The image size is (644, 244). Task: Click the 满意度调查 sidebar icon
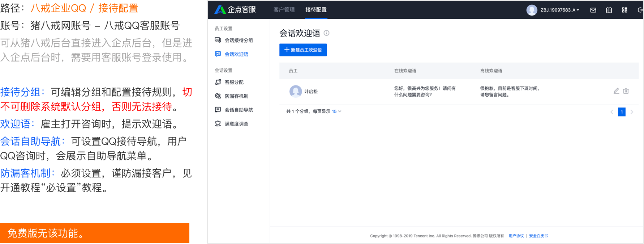pos(218,123)
